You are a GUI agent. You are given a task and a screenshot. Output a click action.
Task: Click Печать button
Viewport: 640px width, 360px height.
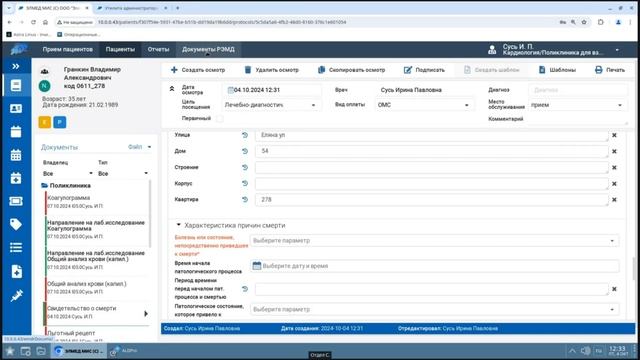click(610, 70)
